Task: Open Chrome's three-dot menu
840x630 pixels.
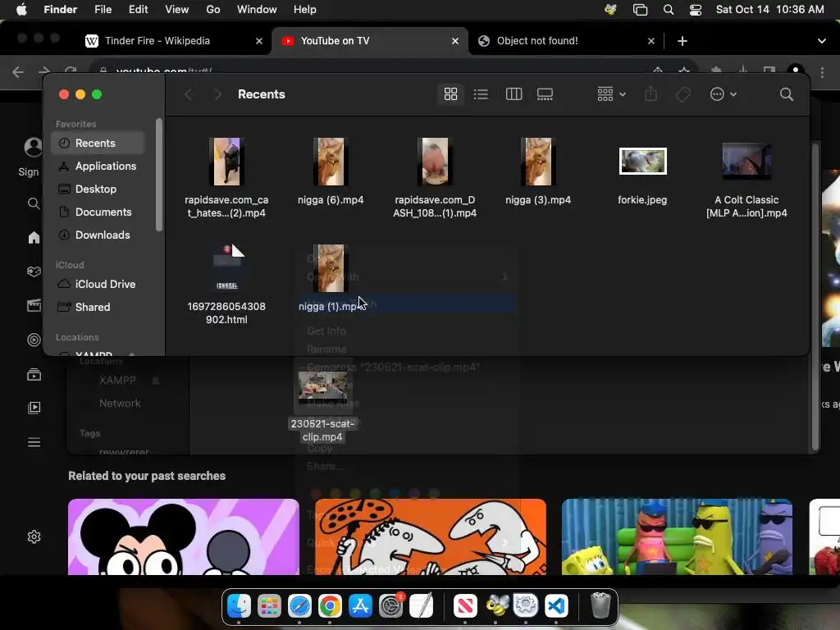Action: 822,71
